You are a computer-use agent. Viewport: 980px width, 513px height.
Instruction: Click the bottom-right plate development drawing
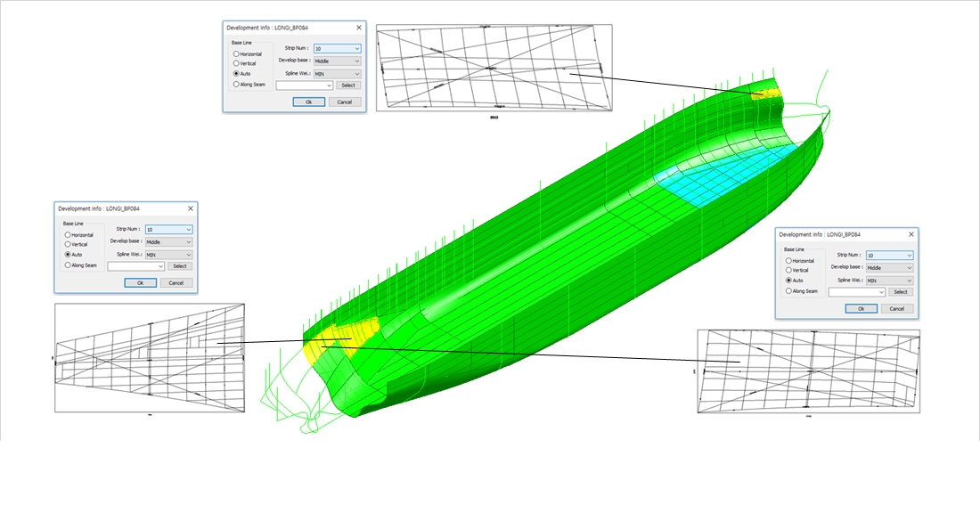(808, 371)
